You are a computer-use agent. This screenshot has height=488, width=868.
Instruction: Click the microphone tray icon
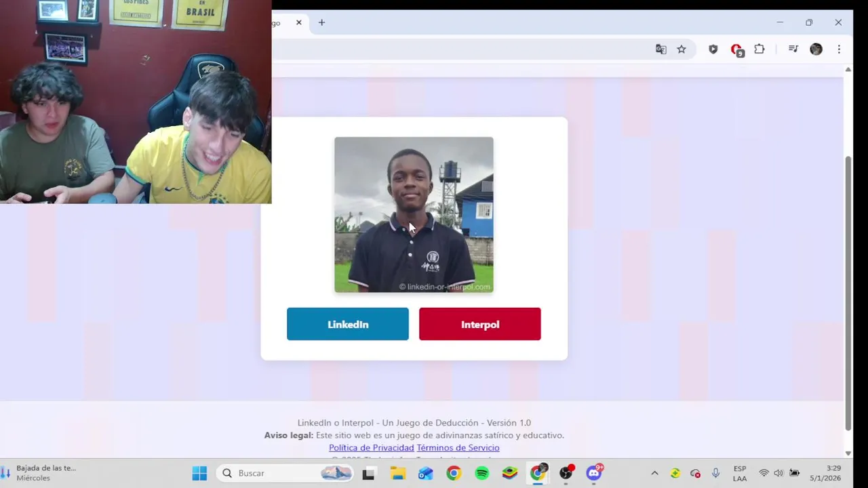[x=715, y=473]
